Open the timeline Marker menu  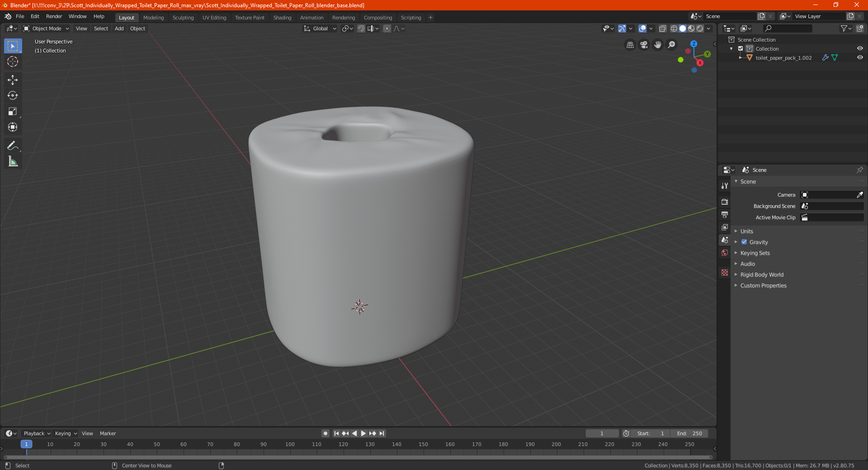[108, 433]
